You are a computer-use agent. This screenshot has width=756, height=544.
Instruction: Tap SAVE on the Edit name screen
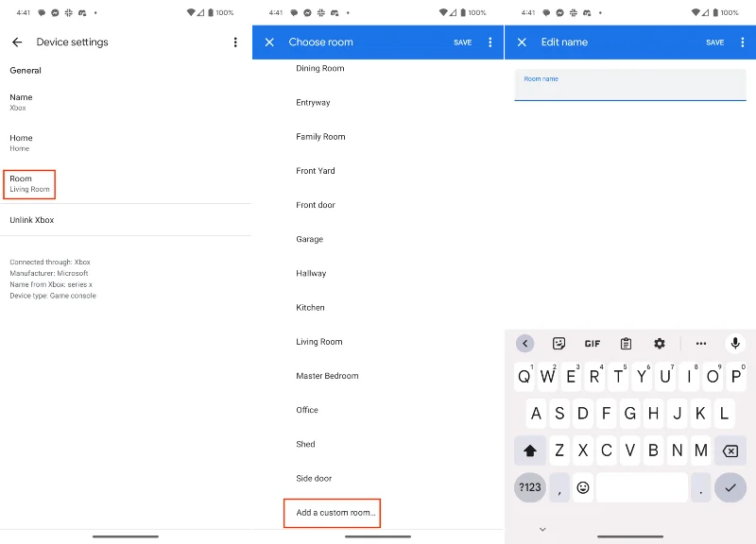714,42
